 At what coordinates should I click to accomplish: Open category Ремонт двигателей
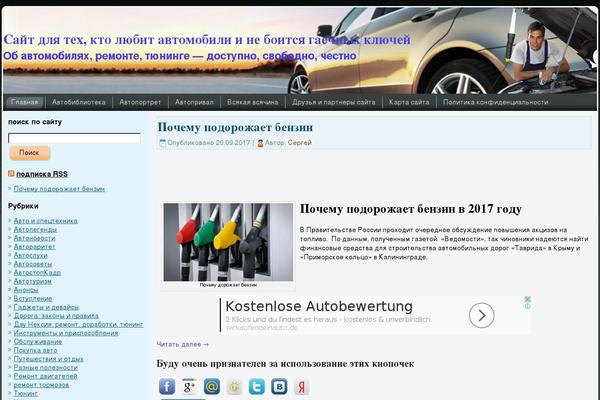click(x=46, y=376)
